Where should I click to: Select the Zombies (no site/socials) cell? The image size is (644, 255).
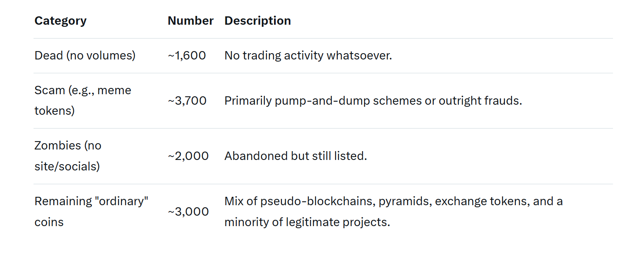point(68,156)
